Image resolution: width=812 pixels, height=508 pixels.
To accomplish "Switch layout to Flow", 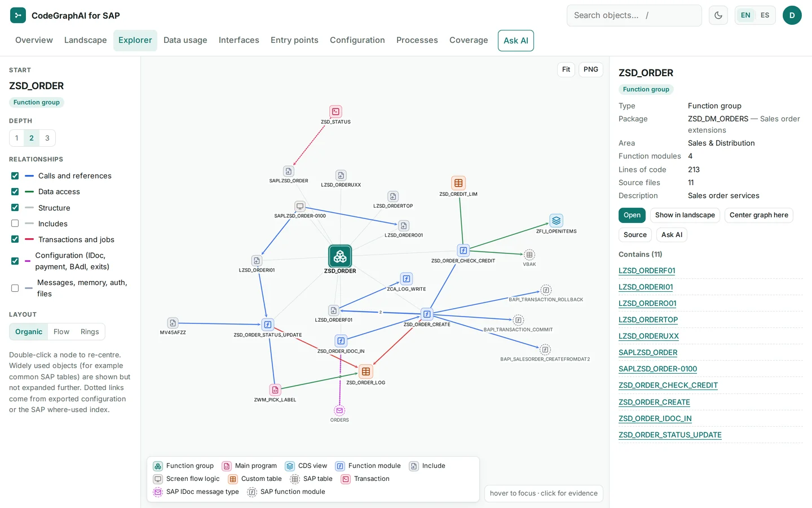I will (x=61, y=332).
